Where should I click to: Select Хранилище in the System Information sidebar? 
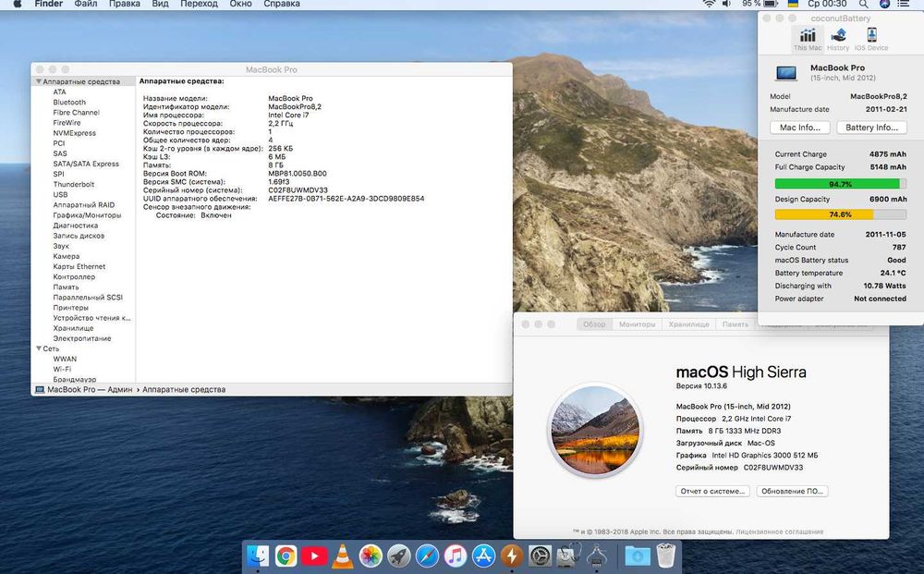73,328
